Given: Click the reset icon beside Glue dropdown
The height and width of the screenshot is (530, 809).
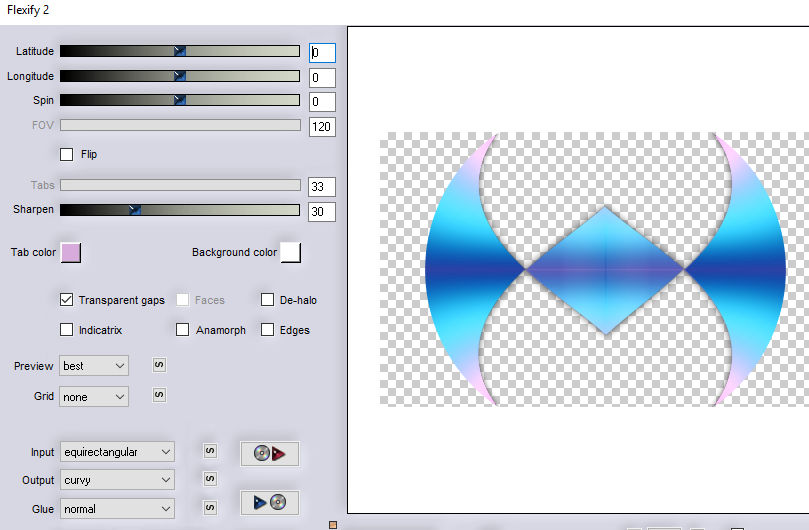Looking at the screenshot, I should pos(210,508).
